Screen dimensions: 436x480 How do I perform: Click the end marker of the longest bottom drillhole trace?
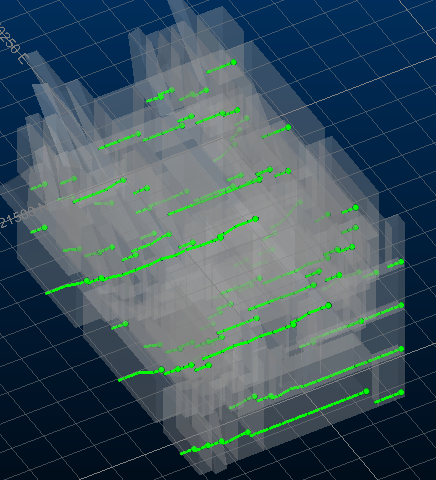coord(367,391)
